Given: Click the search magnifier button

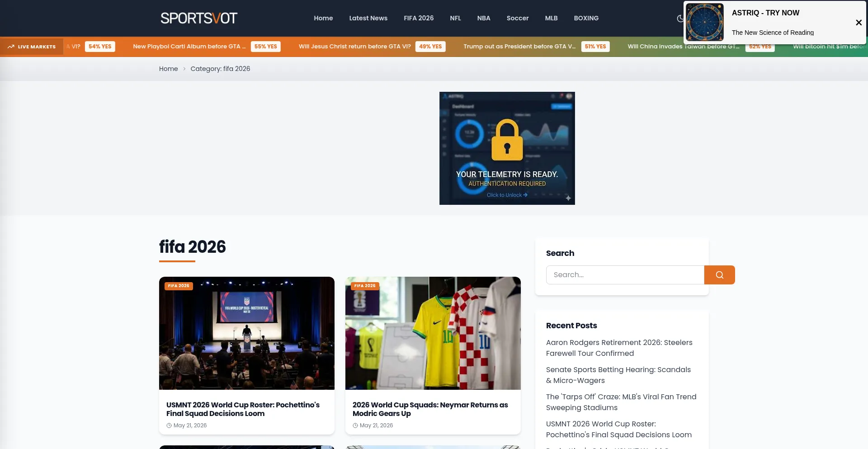Looking at the screenshot, I should coord(719,275).
